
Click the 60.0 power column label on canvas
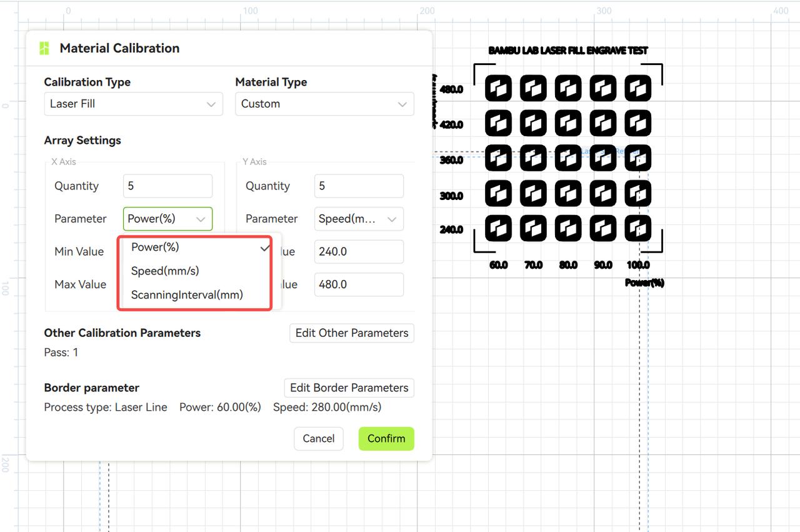499,265
